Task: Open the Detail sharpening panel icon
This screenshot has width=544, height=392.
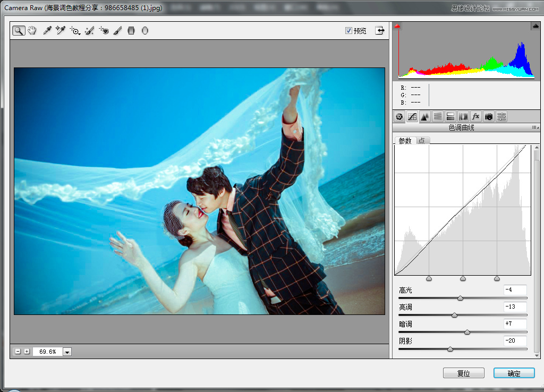Action: coord(424,117)
